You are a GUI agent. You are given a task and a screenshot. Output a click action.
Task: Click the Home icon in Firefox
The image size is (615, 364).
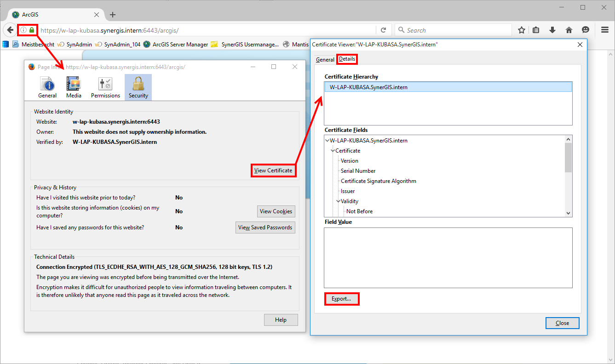(x=569, y=29)
